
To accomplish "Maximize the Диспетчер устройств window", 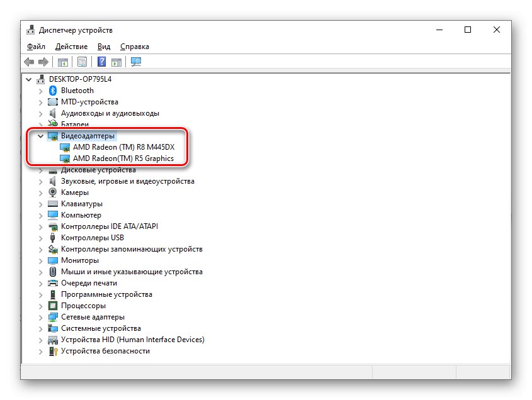I will coord(468,30).
